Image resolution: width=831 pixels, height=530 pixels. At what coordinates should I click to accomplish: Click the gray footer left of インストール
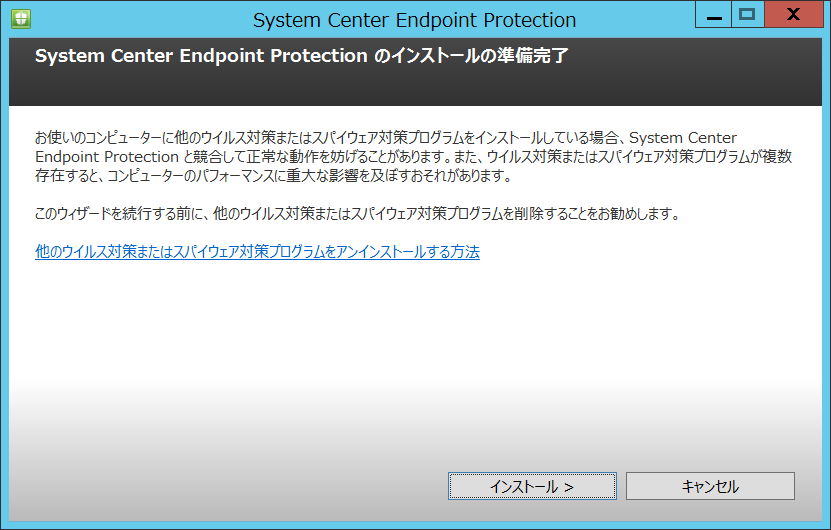point(228,486)
